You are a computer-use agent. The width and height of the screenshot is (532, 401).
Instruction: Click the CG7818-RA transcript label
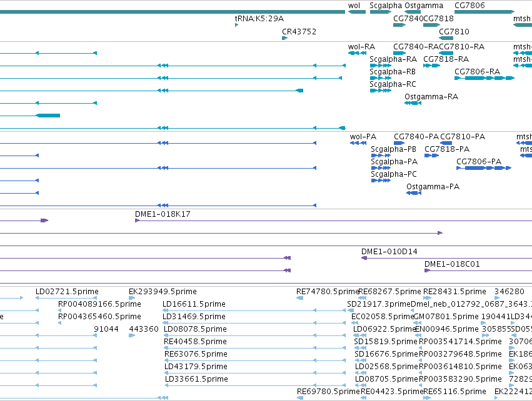click(446, 59)
